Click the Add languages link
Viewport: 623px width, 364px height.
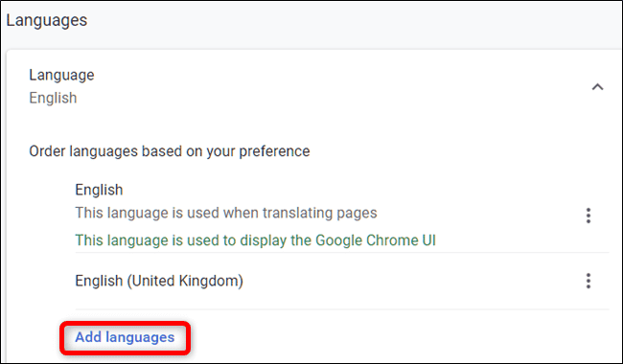[x=125, y=337]
